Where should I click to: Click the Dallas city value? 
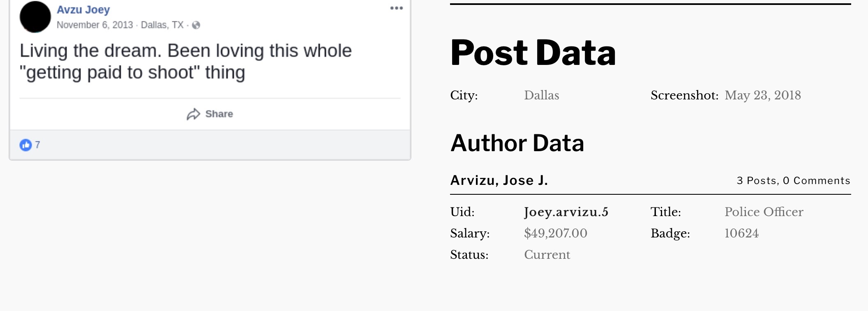coord(541,95)
